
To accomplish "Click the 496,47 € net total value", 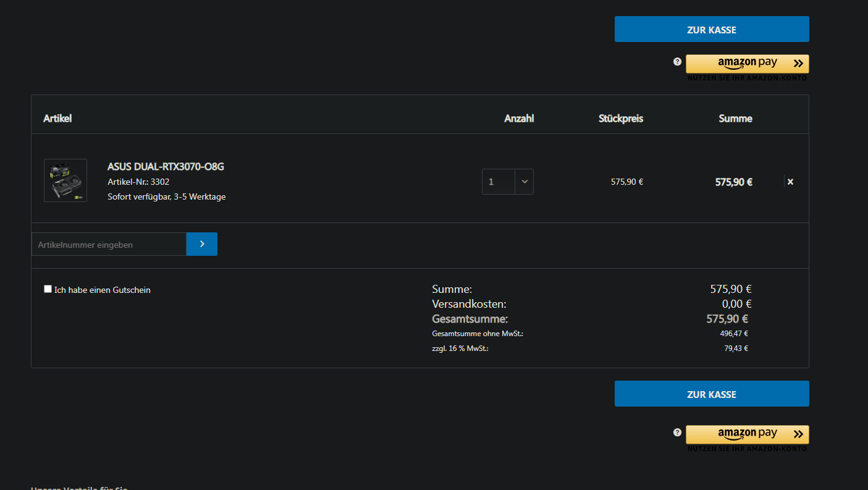I will pos(734,334).
